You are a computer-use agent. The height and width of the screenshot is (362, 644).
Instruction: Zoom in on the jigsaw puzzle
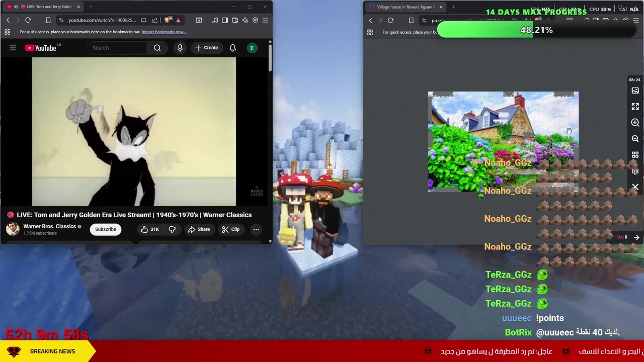(x=635, y=123)
